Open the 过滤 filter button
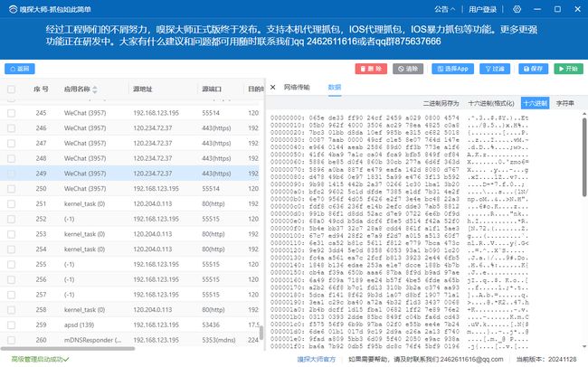This screenshot has width=588, height=367. [495, 69]
